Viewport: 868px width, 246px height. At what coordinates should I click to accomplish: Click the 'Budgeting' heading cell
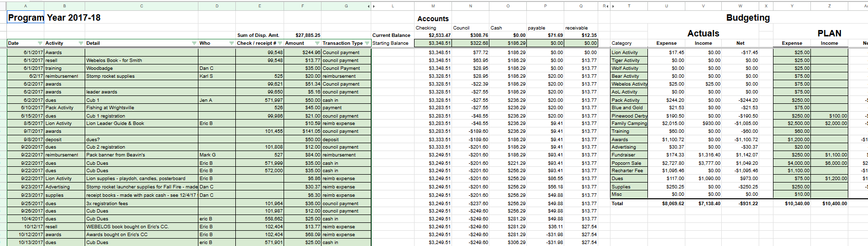(x=748, y=18)
